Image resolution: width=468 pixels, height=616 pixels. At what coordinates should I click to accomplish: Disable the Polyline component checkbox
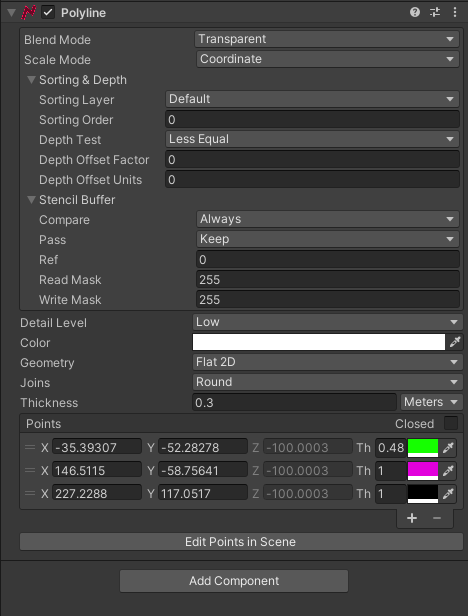(48, 13)
